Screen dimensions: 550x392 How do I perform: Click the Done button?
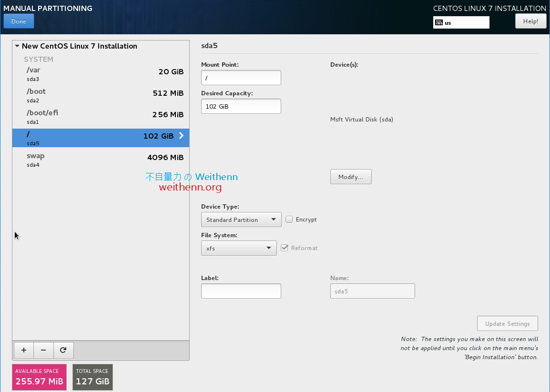point(19,21)
